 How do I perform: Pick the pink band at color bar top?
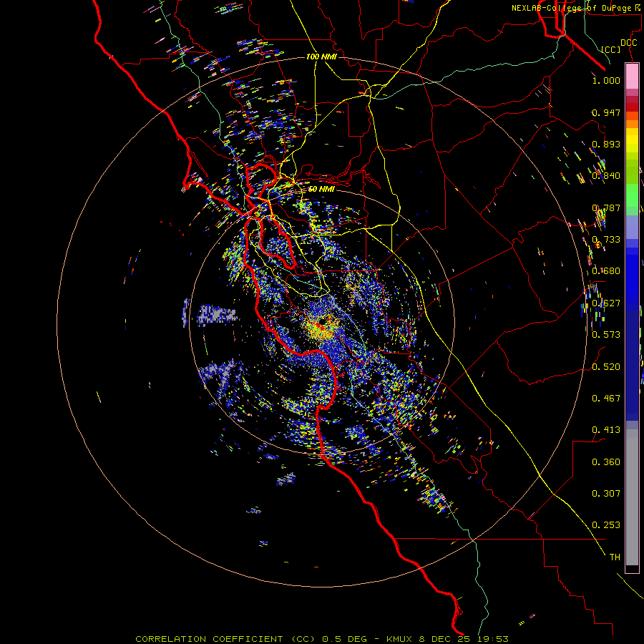(632, 76)
